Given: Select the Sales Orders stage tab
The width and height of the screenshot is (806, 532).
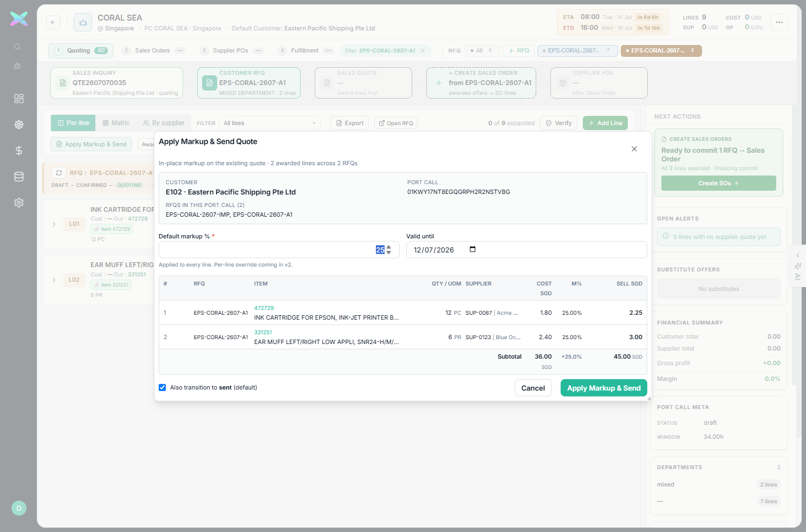Looking at the screenshot, I should [154, 51].
